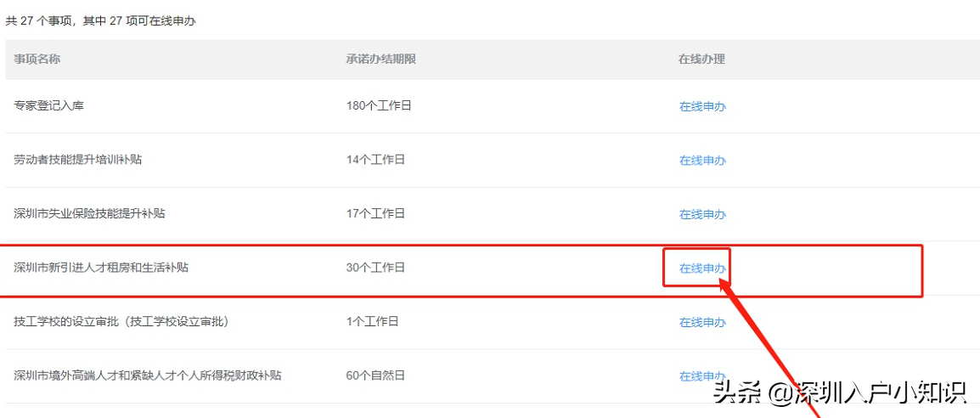Image resolution: width=980 pixels, height=418 pixels.
Task: Click the 180个工作日 deadline cell
Action: coord(379,106)
